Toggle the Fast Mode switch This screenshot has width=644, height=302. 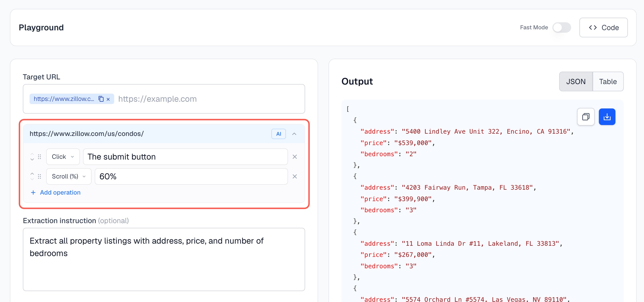pos(561,28)
